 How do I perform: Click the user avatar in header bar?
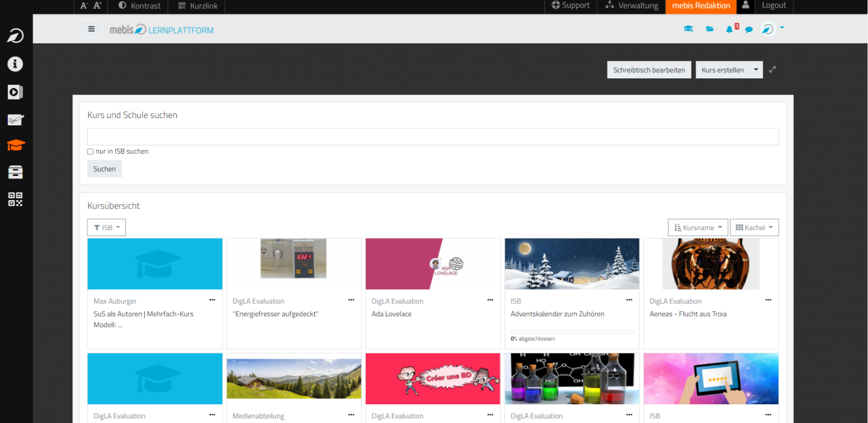pos(767,29)
